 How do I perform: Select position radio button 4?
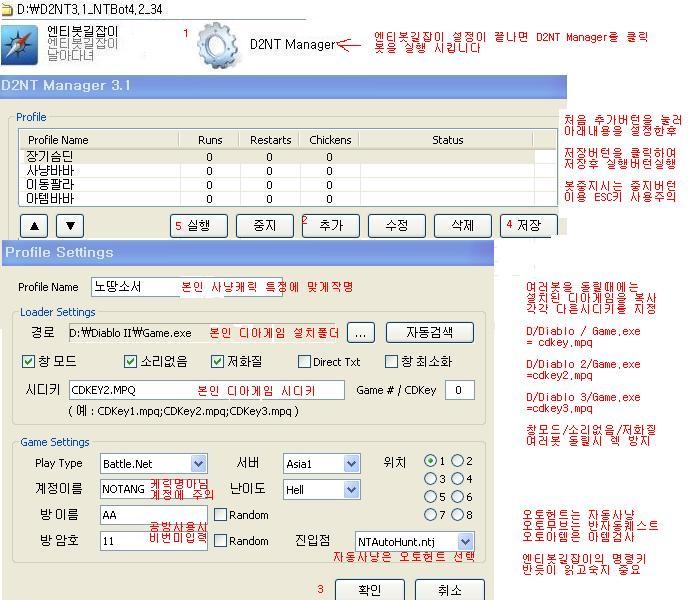[458, 479]
